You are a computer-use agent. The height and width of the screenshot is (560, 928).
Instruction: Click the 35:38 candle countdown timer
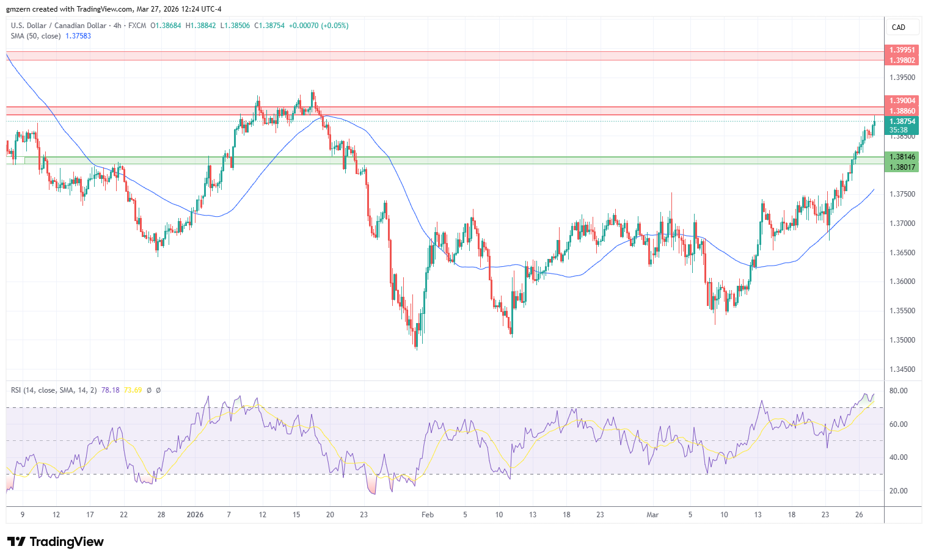[x=899, y=130]
